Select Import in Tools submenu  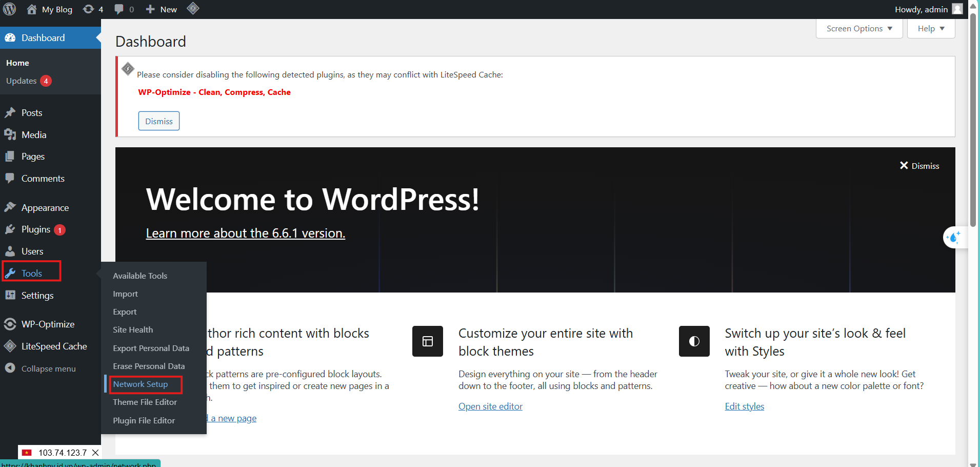pos(126,294)
